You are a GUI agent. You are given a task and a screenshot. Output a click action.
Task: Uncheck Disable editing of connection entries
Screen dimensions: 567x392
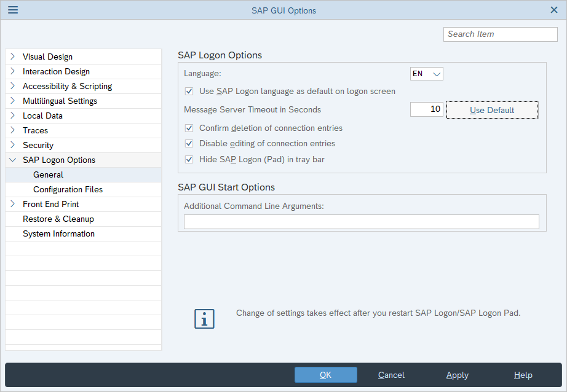189,143
